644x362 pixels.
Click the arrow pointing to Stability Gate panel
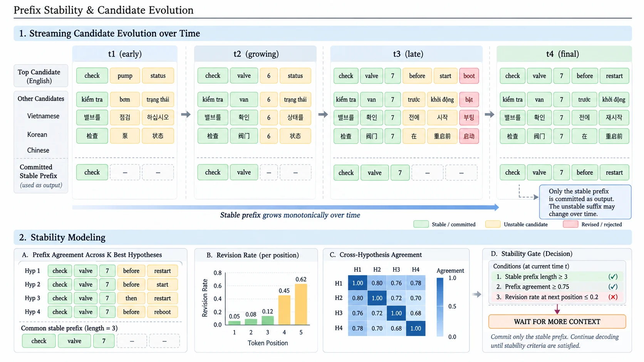pos(477,294)
